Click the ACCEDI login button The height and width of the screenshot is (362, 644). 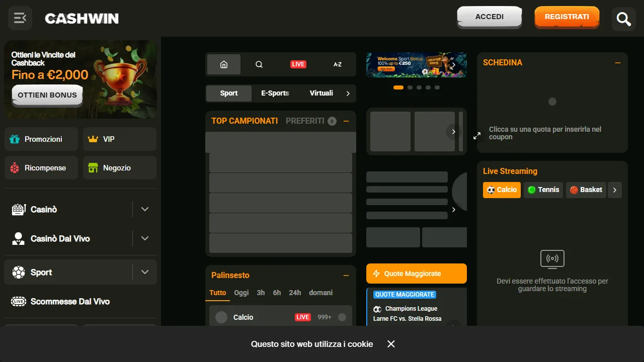[x=490, y=17]
